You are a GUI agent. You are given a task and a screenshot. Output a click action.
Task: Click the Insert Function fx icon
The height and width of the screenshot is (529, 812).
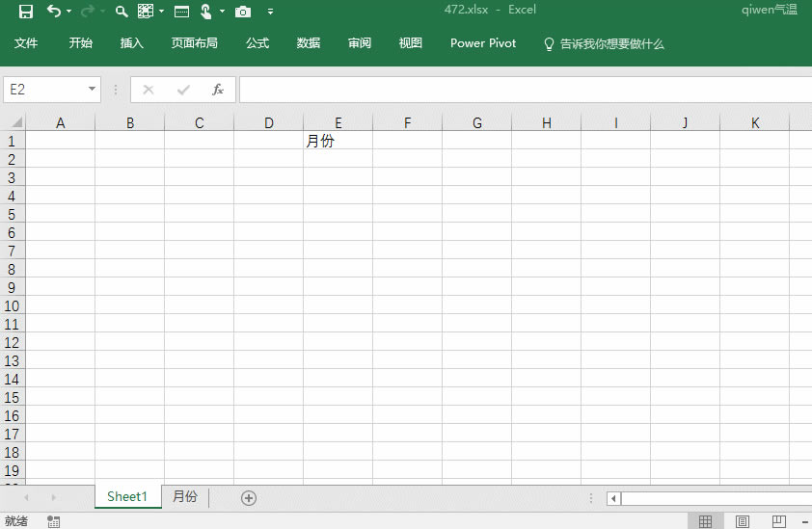(x=218, y=90)
